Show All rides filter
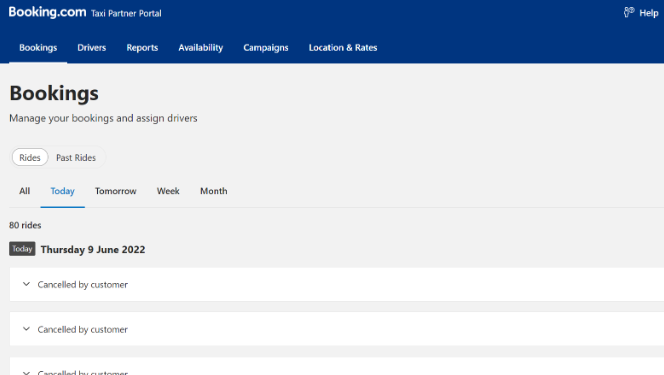 25,191
